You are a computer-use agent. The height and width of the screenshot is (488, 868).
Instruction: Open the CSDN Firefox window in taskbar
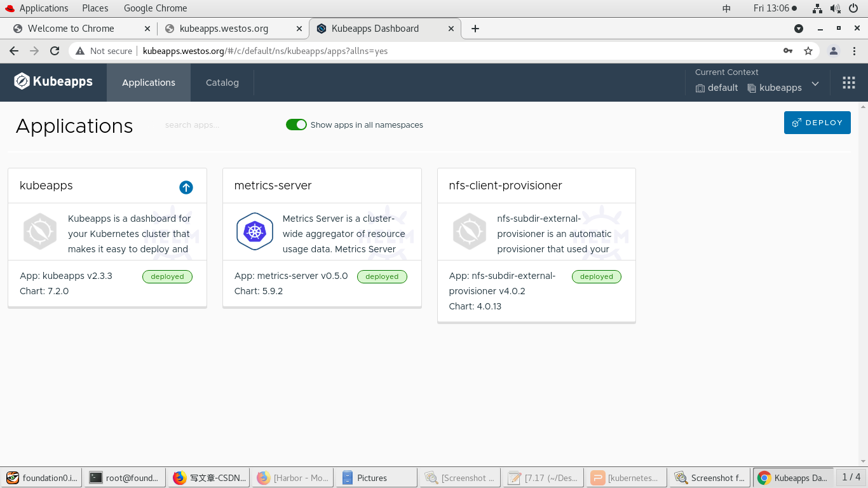click(x=208, y=478)
